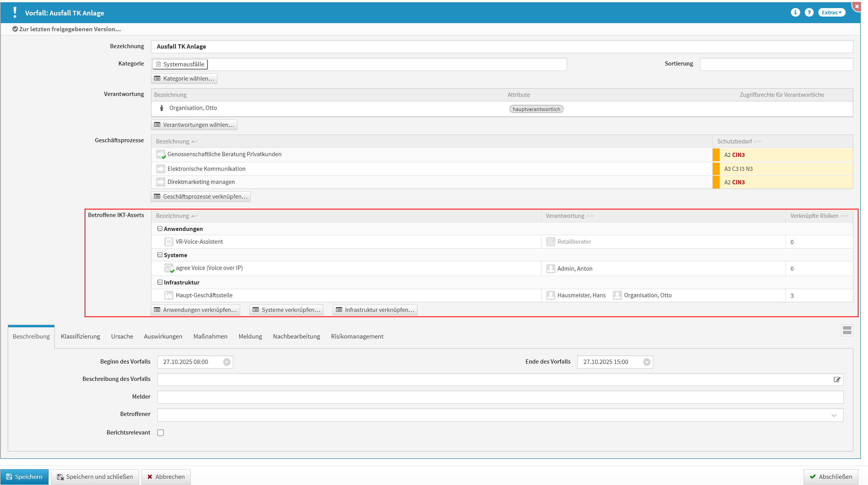Screen dimensions: 868x485
Task: Remove Systemausfälle category via trash icon
Action: tap(158, 64)
